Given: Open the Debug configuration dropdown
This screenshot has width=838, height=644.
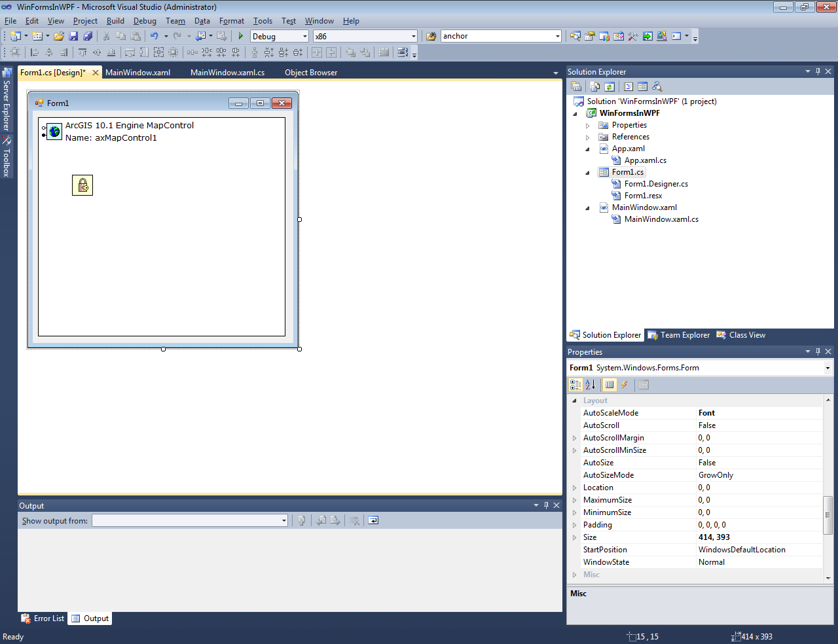Looking at the screenshot, I should click(x=304, y=37).
